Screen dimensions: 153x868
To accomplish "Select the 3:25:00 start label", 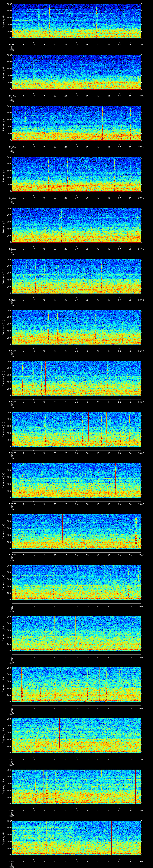I will pos(12,504).
